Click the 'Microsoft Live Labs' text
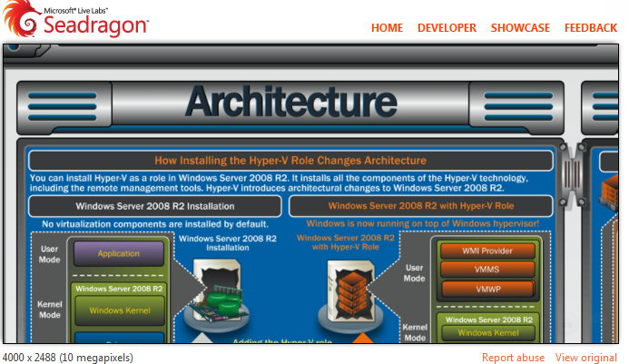 pyautogui.click(x=75, y=11)
